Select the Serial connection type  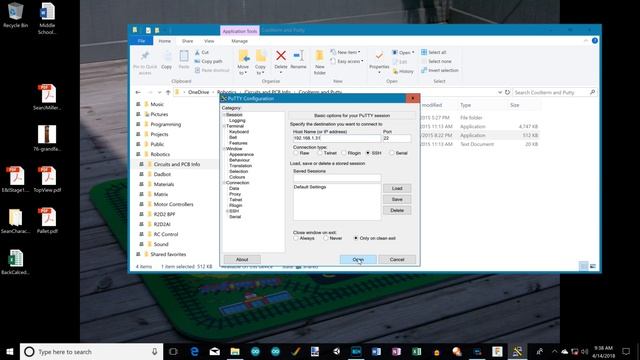tap(392, 153)
